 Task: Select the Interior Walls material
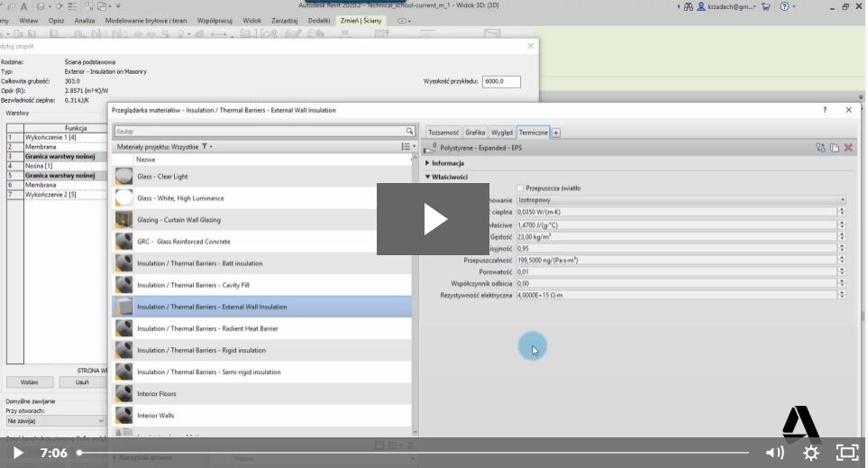pos(261,416)
